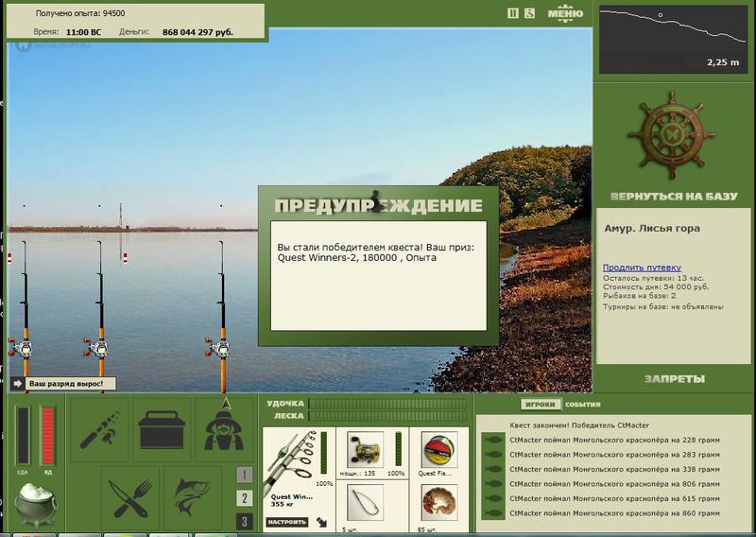Click the Получено опыта: 94500 readout
This screenshot has width=756, height=537.
[80, 13]
